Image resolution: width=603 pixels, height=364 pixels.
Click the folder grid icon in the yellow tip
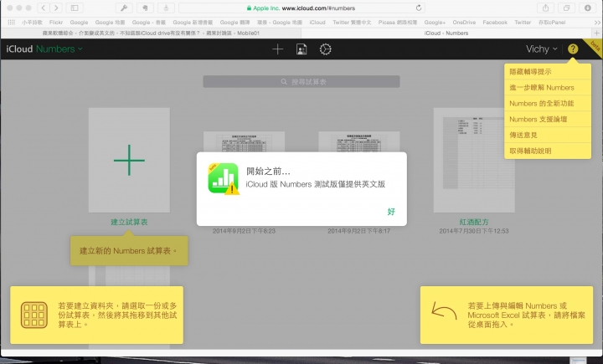34,315
